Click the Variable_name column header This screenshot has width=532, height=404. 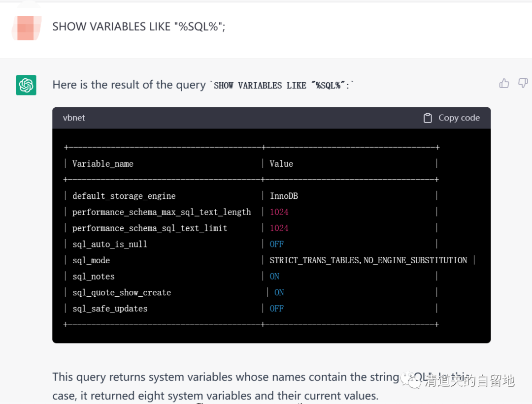102,164
